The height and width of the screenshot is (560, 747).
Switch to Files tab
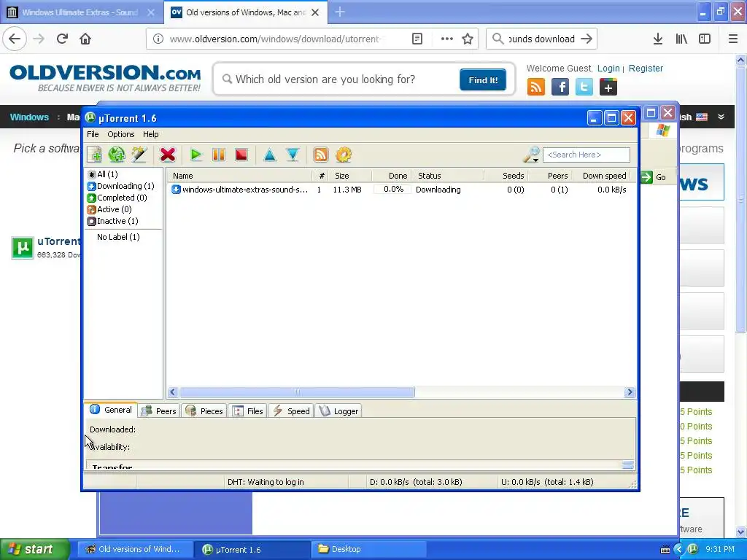(x=247, y=411)
